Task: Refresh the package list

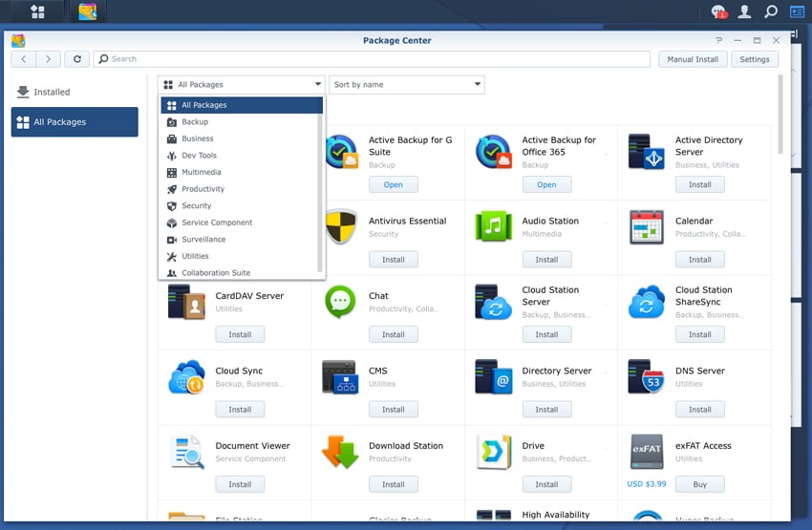Action: point(77,59)
